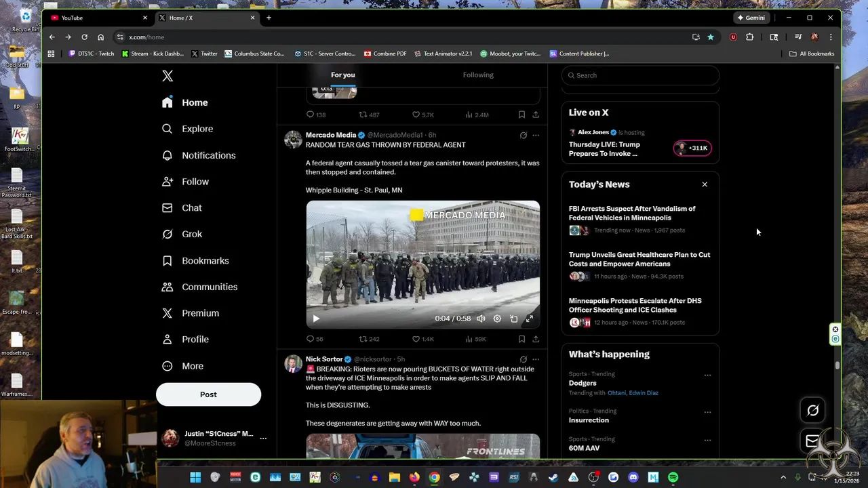868x488 pixels.
Task: Switch to the Following tab
Action: click(x=478, y=75)
